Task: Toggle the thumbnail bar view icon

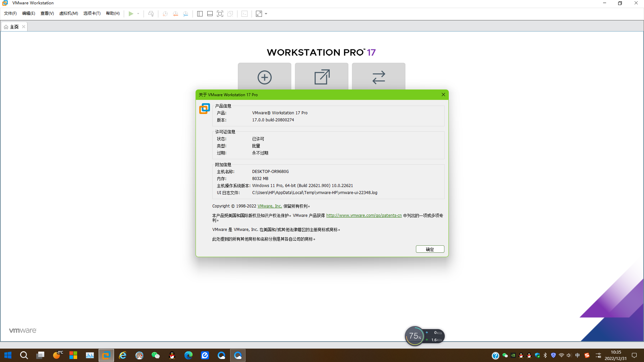Action: (210, 14)
